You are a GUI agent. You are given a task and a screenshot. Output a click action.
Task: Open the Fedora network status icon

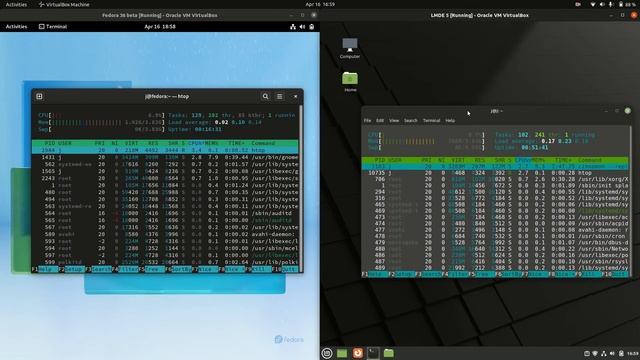(293, 27)
